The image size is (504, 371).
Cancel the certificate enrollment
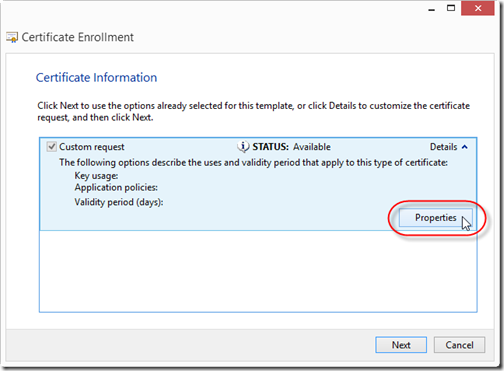[x=459, y=345]
